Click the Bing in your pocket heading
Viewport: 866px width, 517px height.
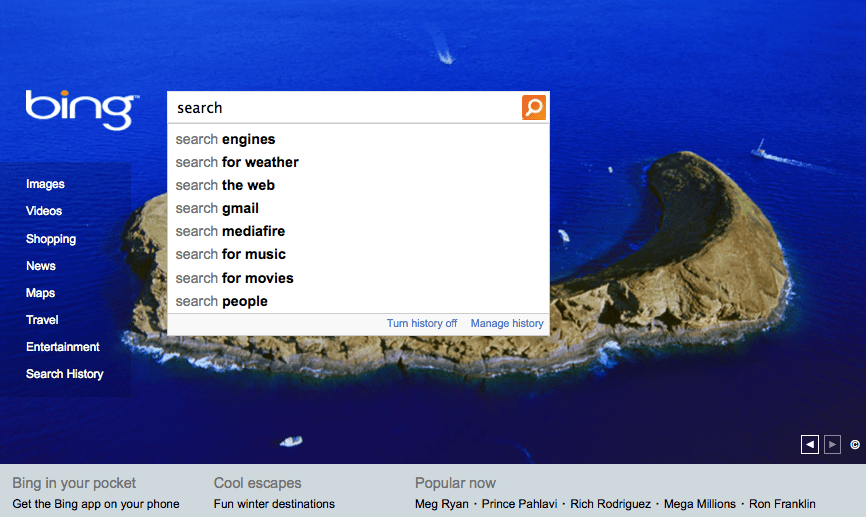point(74,483)
